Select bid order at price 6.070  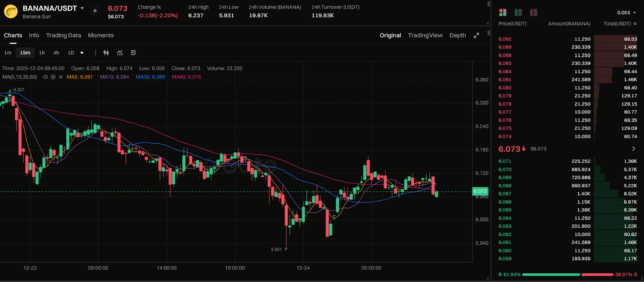point(568,170)
